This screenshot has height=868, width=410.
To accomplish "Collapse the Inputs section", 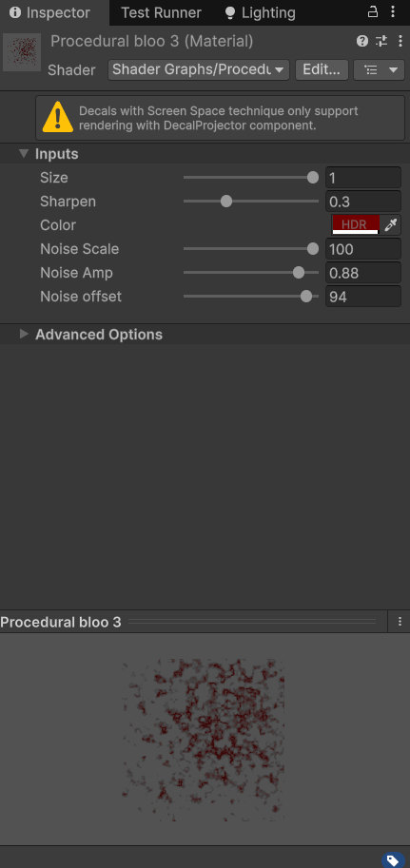I will tap(23, 154).
